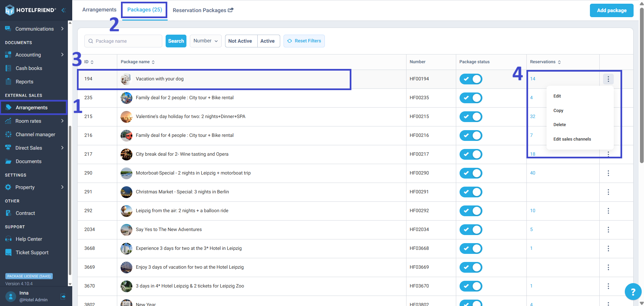Toggle status of Vacation with your dog
The height and width of the screenshot is (306, 644).
(x=471, y=79)
